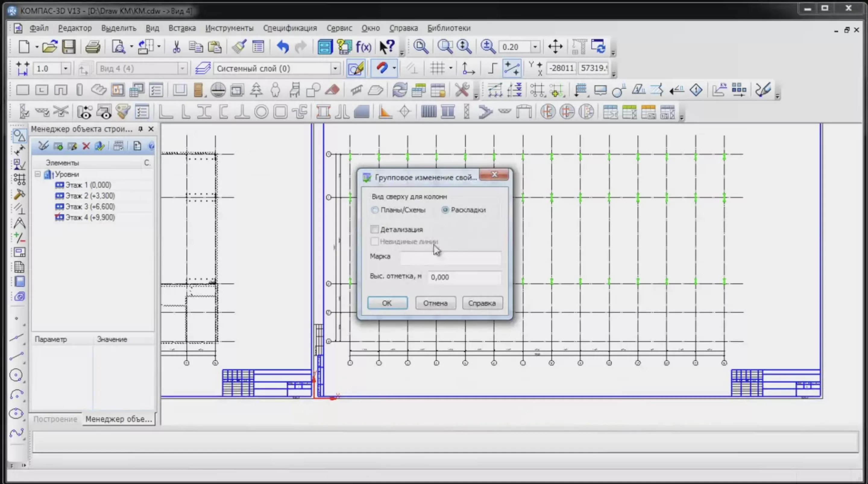Switch to the Построение tab
Viewport: 868px width, 484px height.
pos(55,419)
